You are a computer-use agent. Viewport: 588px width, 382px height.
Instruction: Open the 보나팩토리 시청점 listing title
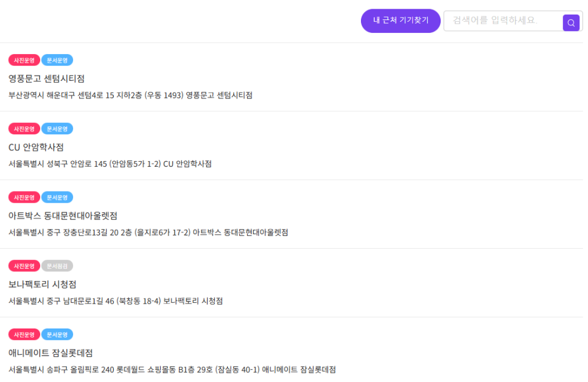point(42,285)
